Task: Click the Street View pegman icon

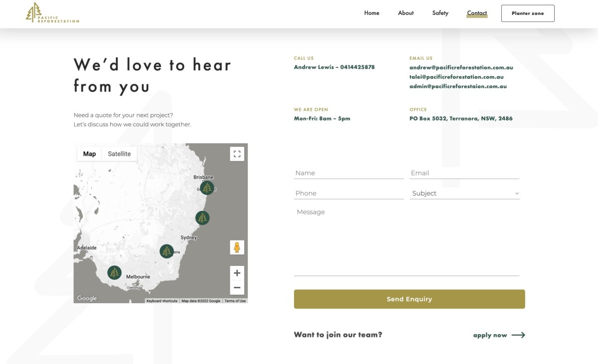Action: pos(237,247)
